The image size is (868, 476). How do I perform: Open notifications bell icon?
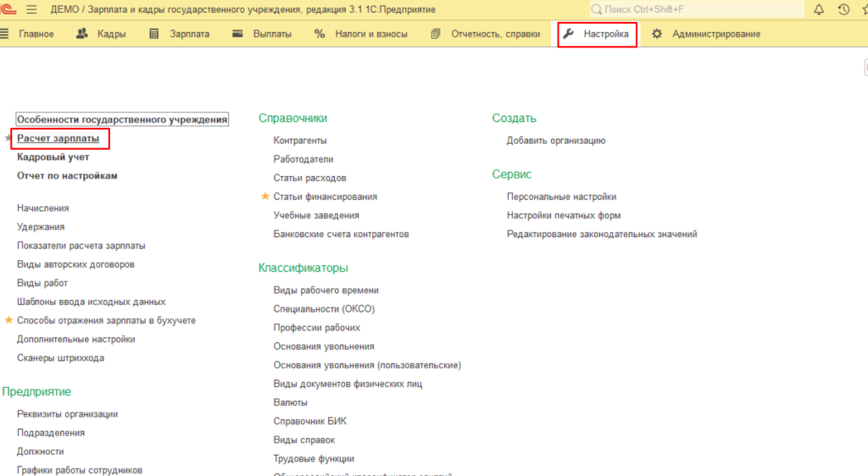coord(819,9)
